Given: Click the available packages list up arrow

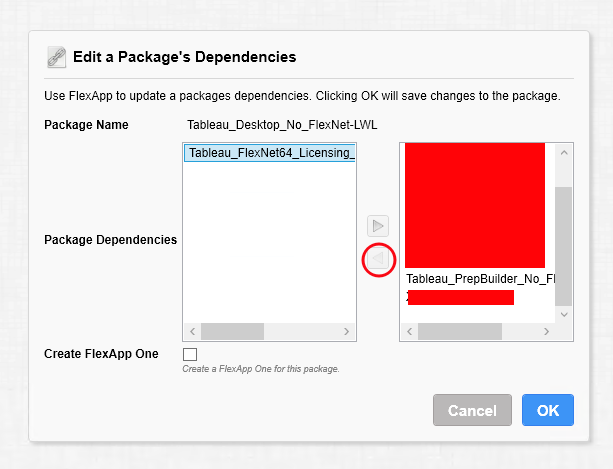Looking at the screenshot, I should click(x=564, y=153).
